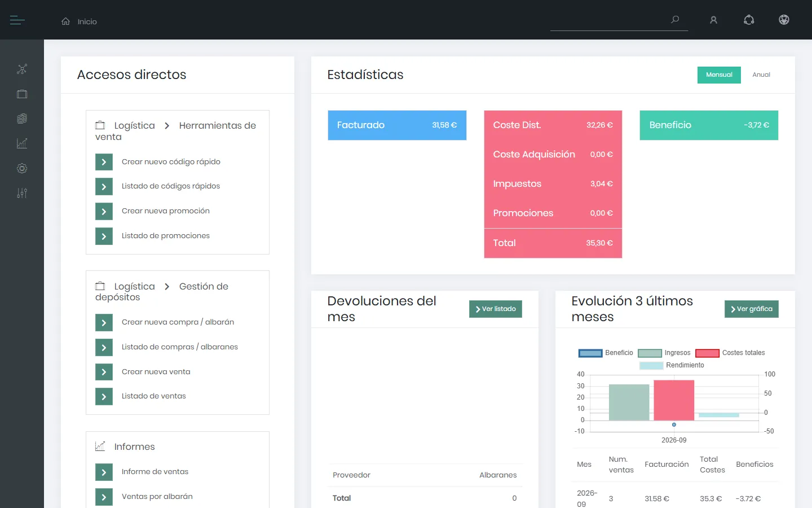Click arrow icon for Informe de ventas
This screenshot has height=508, width=812.
coord(104,472)
